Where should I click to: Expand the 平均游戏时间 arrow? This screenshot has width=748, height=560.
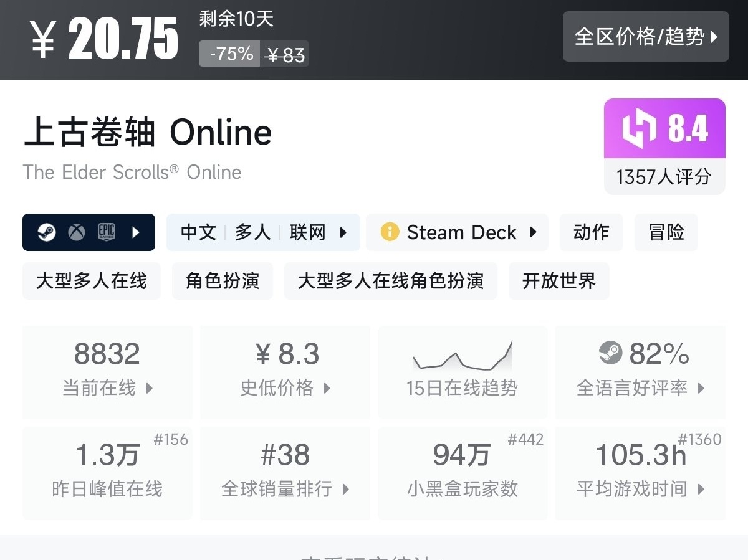pos(701,490)
